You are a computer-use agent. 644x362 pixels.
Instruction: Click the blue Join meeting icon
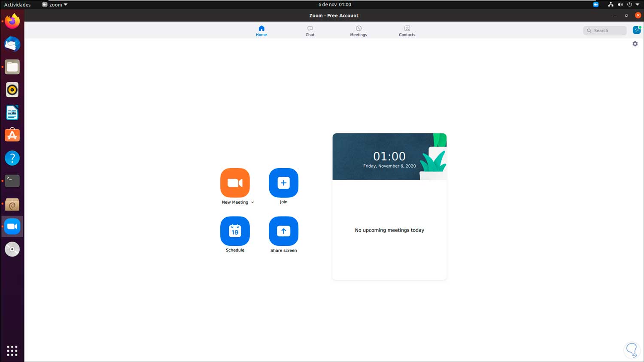point(283,183)
